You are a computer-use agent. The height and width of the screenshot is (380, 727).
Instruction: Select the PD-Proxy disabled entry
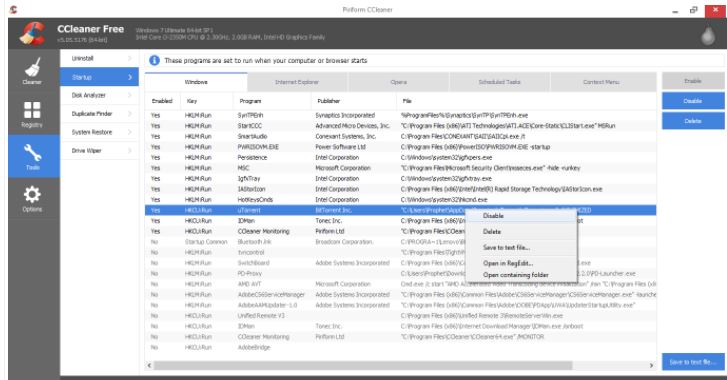coord(401,273)
